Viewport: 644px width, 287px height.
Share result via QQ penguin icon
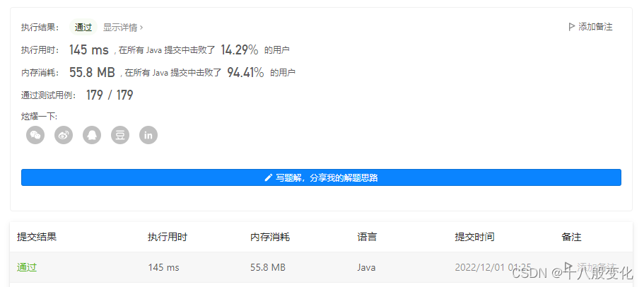92,135
